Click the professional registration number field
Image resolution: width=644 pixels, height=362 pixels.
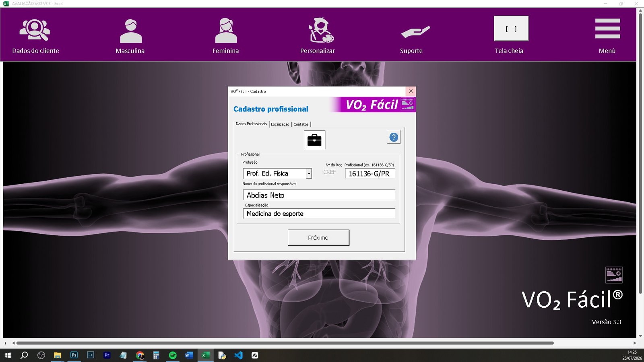tap(370, 174)
